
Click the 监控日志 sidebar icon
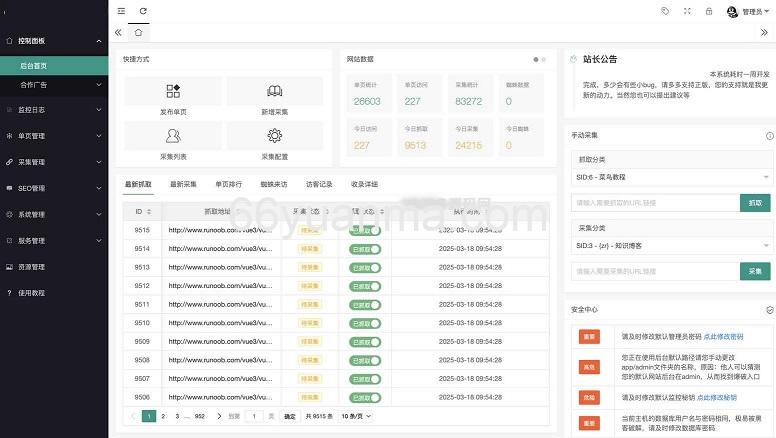[9, 109]
